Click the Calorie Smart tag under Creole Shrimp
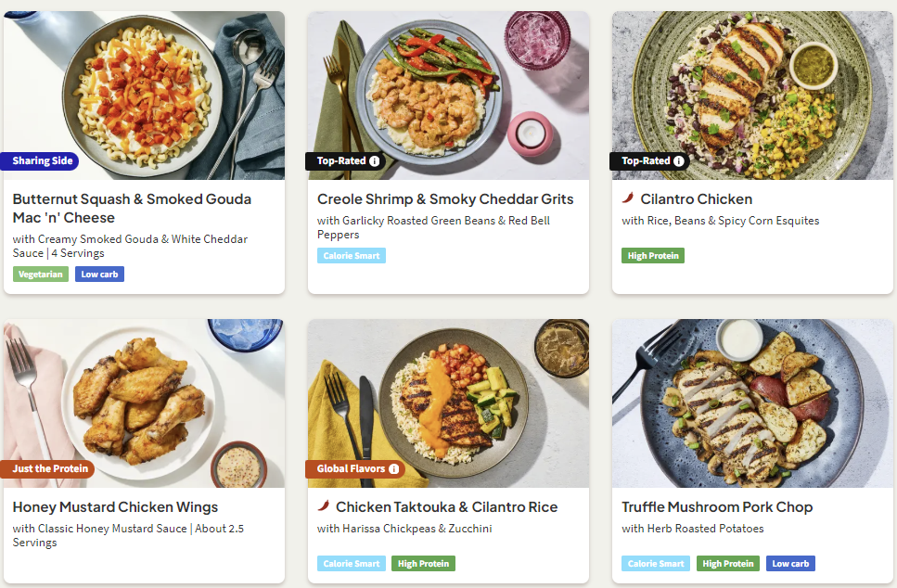 (351, 256)
